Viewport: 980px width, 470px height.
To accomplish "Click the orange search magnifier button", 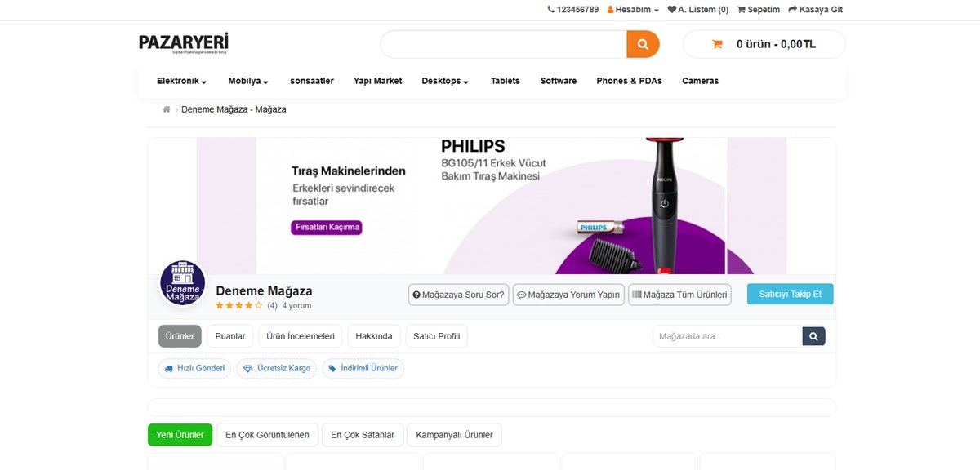I will point(643,44).
